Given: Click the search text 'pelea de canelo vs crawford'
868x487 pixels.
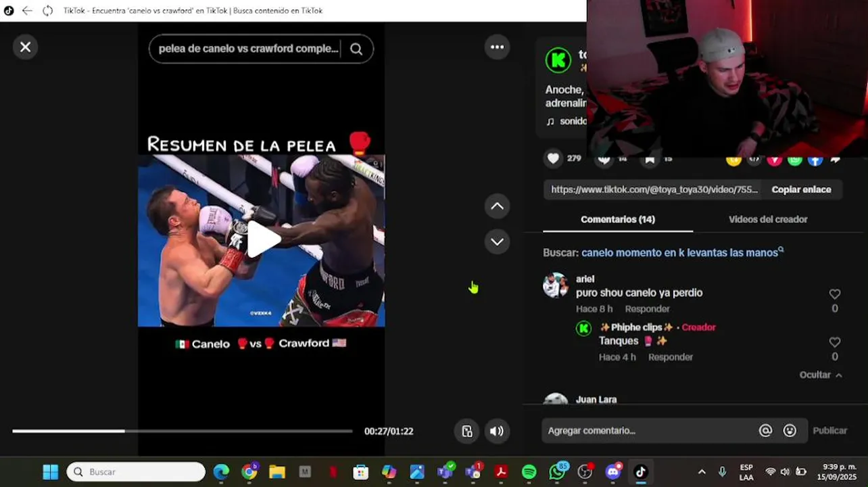Looking at the screenshot, I should tap(248, 49).
